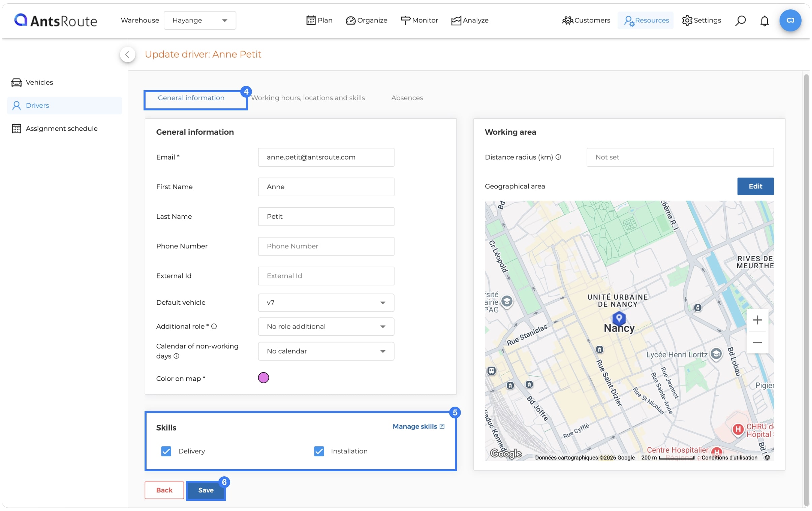Click the Customers people icon
This screenshot has height=511, width=812.
click(567, 21)
